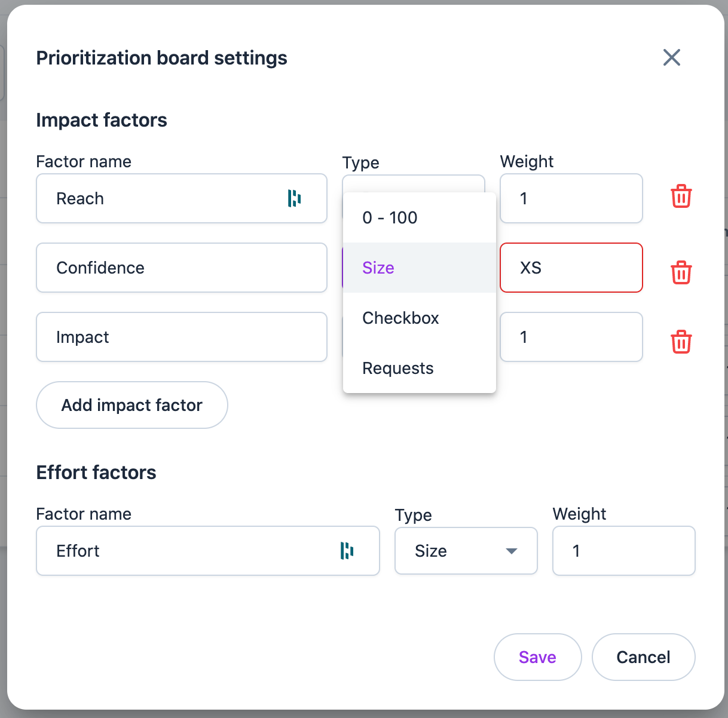The width and height of the screenshot is (728, 718).
Task: Delete the Confidence impact factor
Action: 681,272
